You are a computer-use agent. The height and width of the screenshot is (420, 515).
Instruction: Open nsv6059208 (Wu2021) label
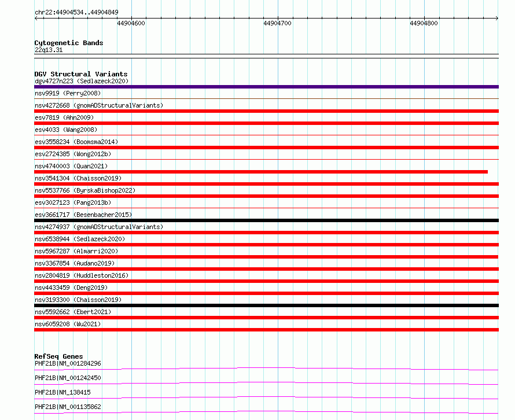68,324
